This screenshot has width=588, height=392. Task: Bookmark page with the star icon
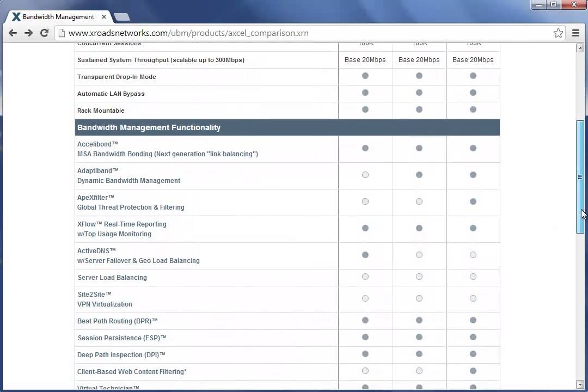tap(558, 33)
